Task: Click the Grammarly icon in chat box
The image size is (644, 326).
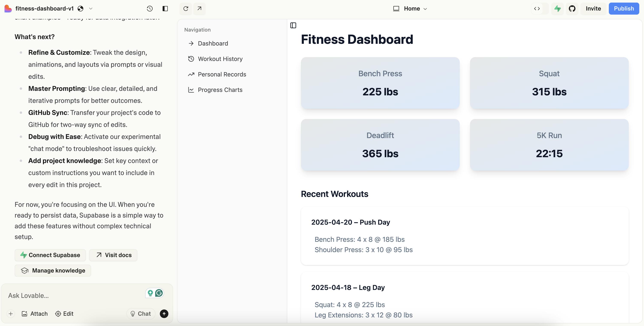Action: coord(159,293)
